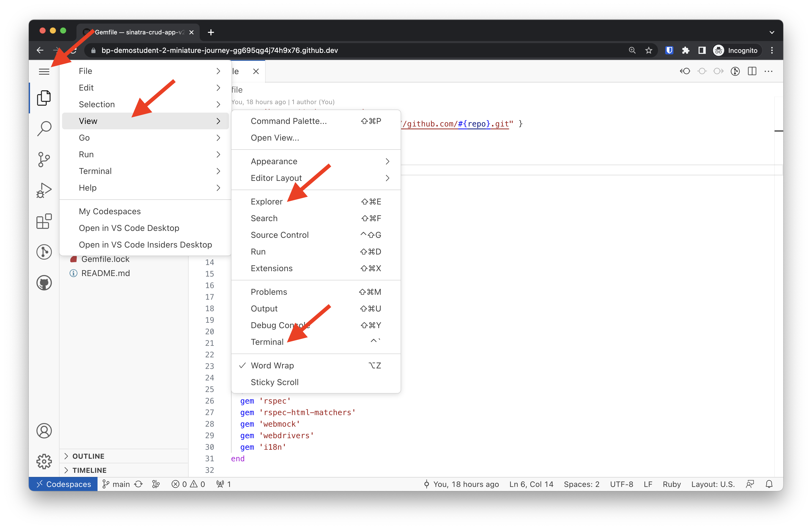Open Manage gear icon in activity bar
Screen dimensions: 812x529
44,462
